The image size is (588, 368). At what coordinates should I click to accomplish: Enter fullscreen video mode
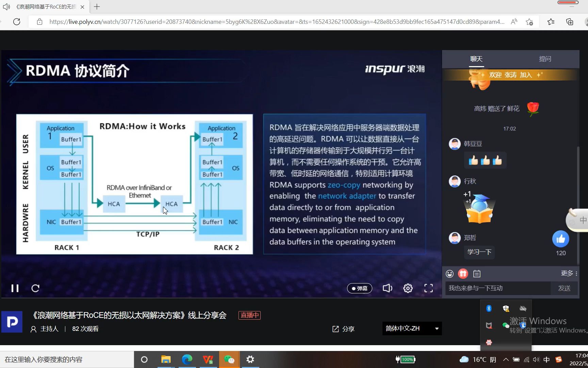click(429, 288)
